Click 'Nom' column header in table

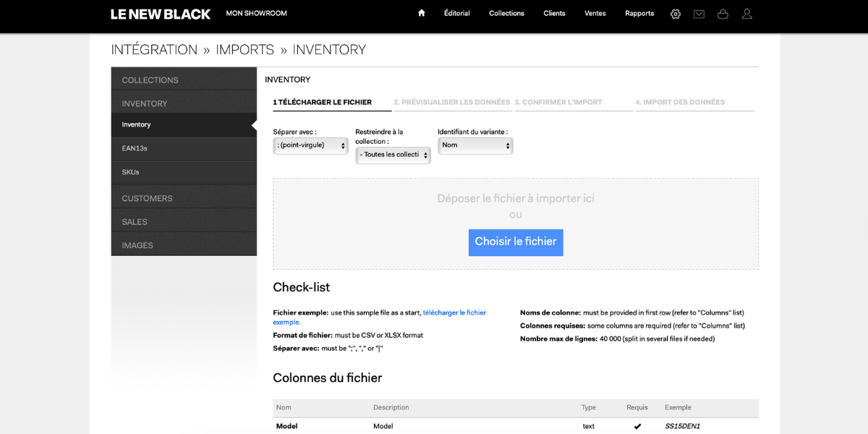tap(284, 408)
